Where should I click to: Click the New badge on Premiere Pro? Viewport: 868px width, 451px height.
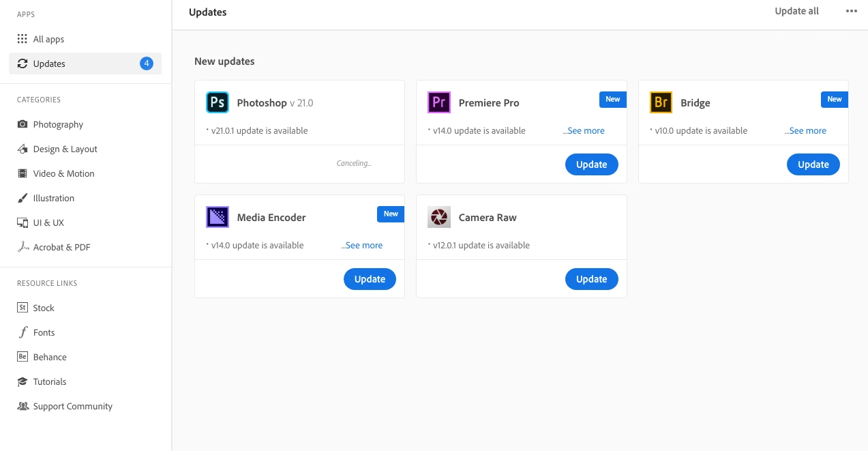pyautogui.click(x=613, y=99)
